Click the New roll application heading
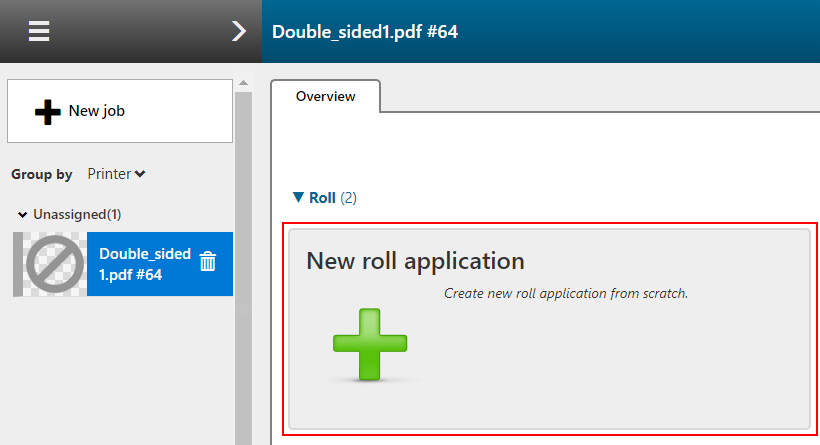The width and height of the screenshot is (820, 445). (415, 261)
